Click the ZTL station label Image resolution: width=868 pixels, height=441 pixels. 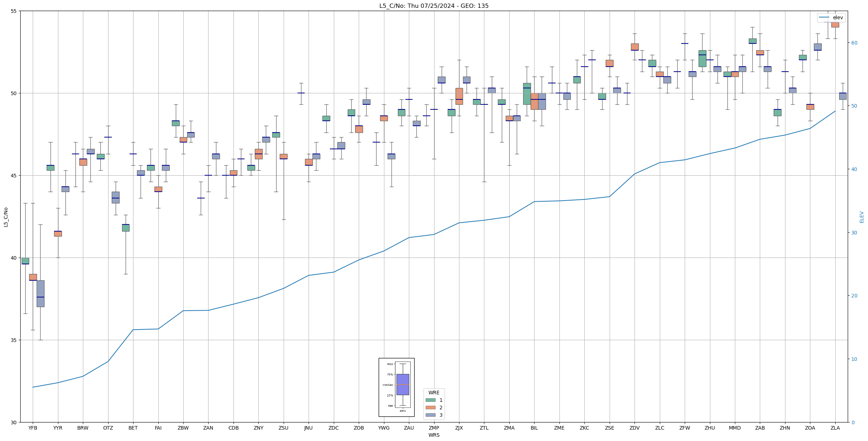[484, 428]
